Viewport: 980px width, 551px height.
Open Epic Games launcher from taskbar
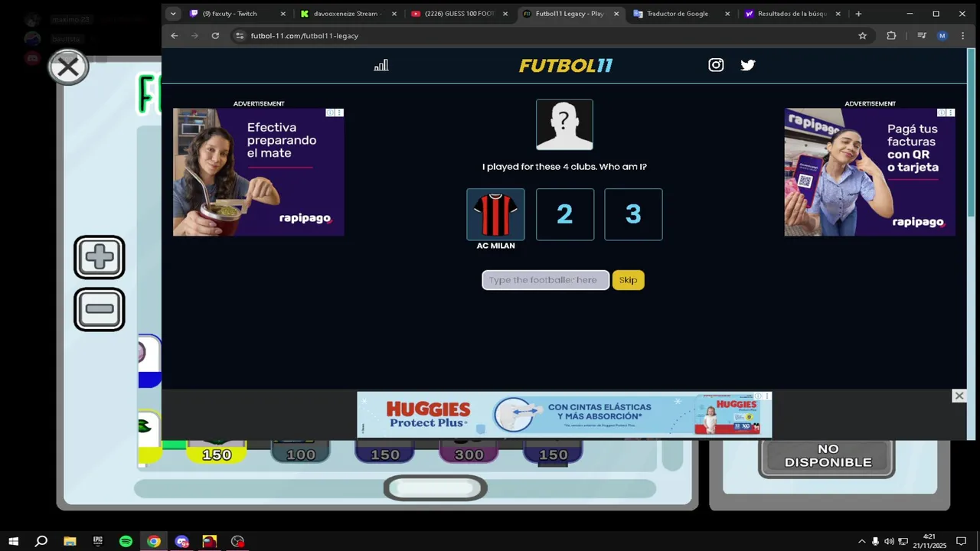click(x=98, y=541)
